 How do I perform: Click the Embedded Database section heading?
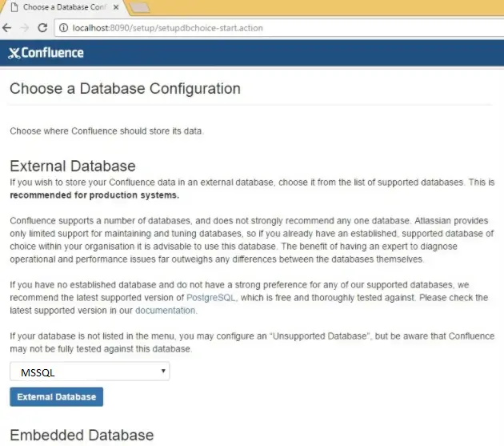click(x=82, y=436)
